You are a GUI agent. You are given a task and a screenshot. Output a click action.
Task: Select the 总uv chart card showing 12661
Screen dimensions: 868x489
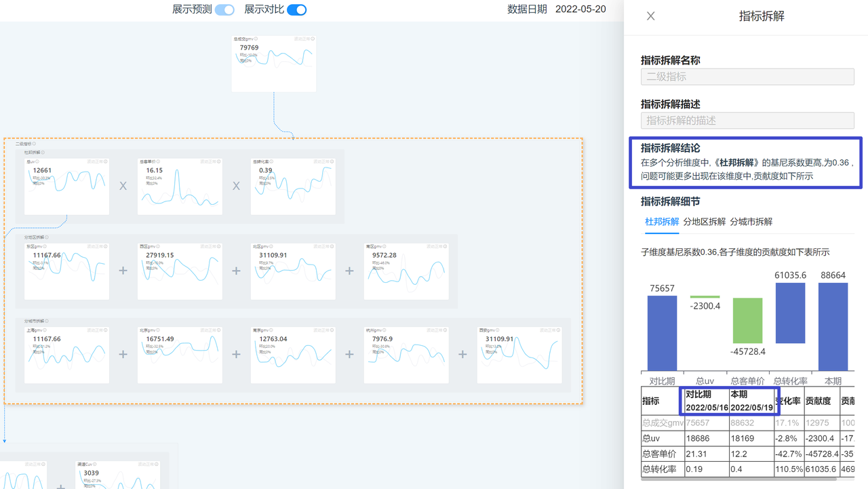pos(66,187)
